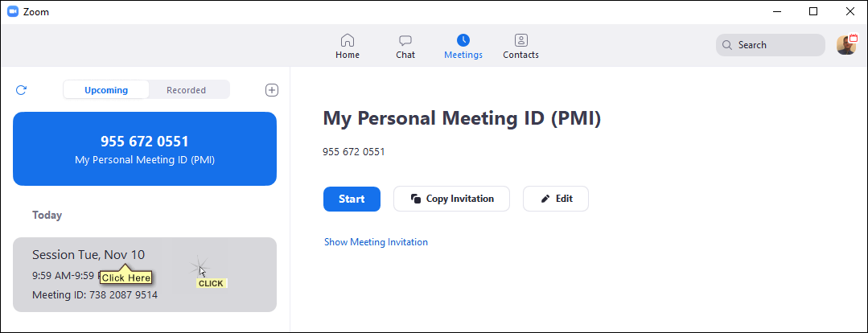
Task: Select the Personal Meeting ID 955 672 0551 card
Action: 145,149
